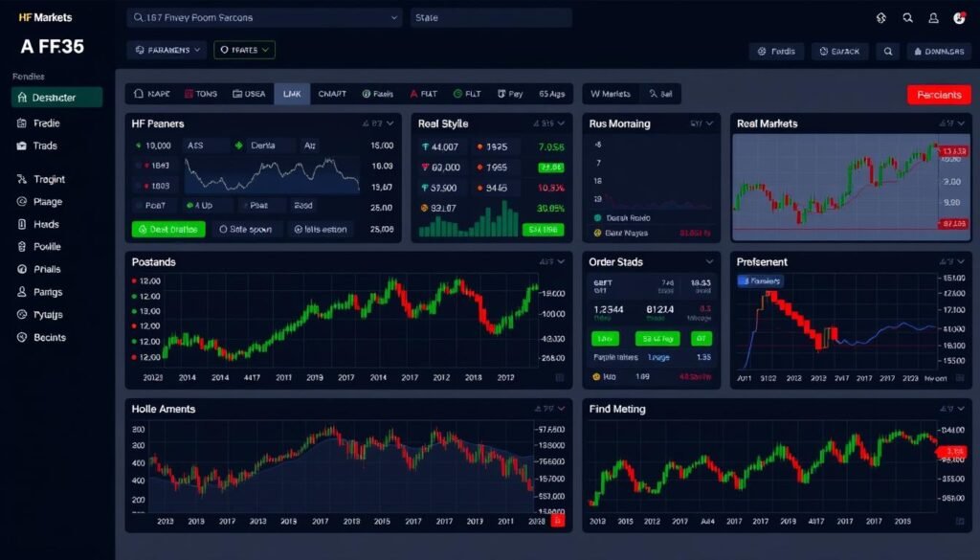Select the globe icon in the header
The width and height of the screenshot is (980, 560).
click(x=880, y=16)
